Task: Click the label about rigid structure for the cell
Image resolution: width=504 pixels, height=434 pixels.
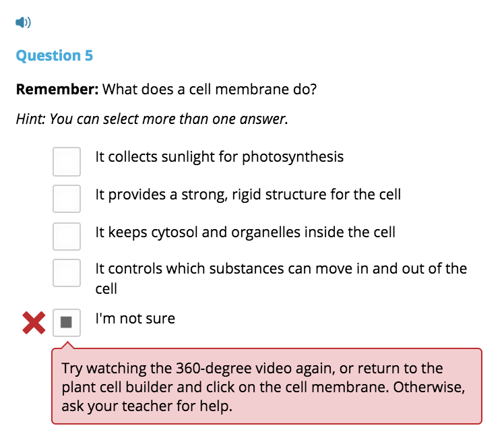Action: point(248,195)
